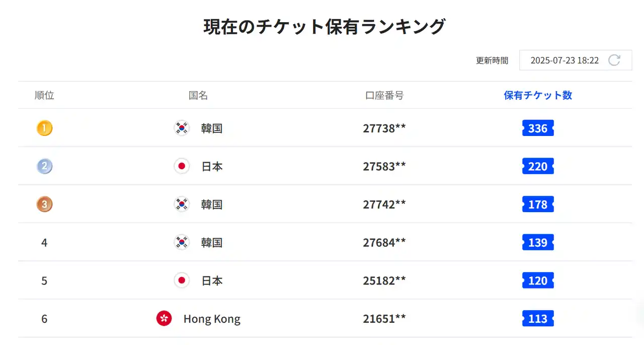Click the 336 ticket count badge

(x=538, y=128)
